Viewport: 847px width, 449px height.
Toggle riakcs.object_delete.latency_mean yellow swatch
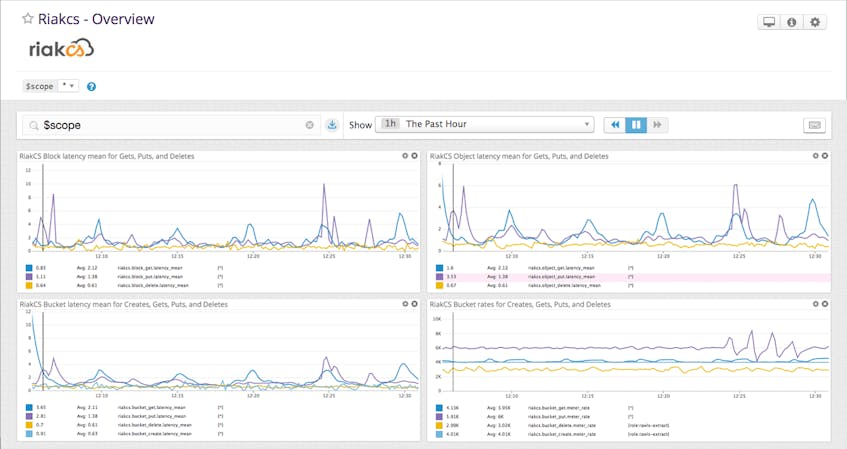pos(439,285)
